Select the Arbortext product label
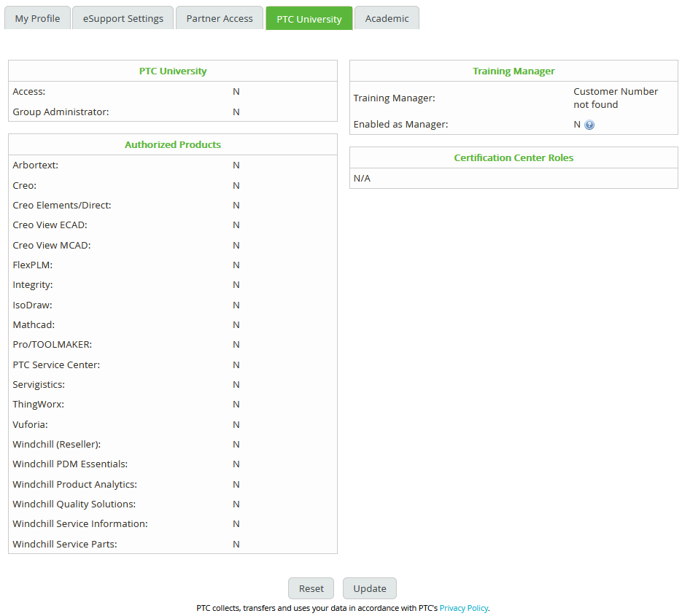This screenshot has height=616, width=682. 36,165
